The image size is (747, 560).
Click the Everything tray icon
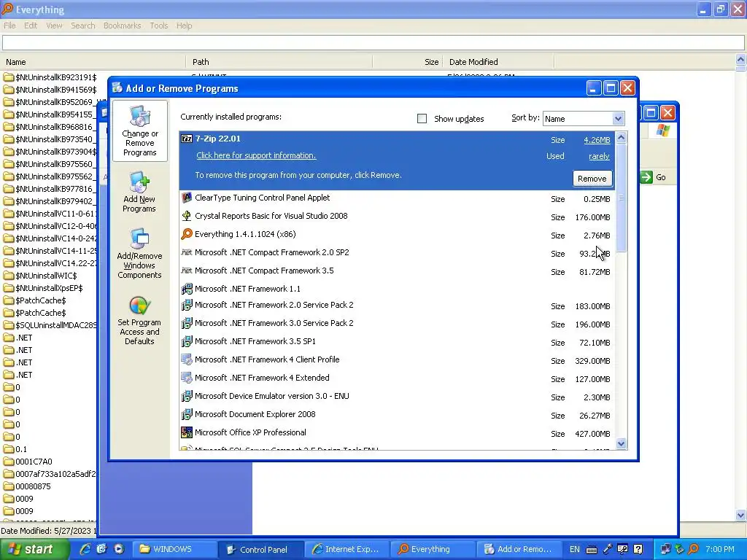click(694, 549)
